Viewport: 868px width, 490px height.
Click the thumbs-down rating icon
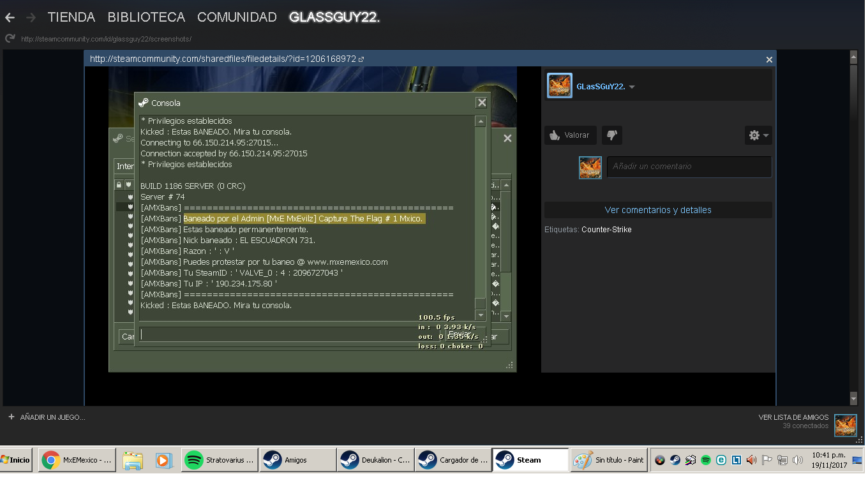pyautogui.click(x=611, y=135)
